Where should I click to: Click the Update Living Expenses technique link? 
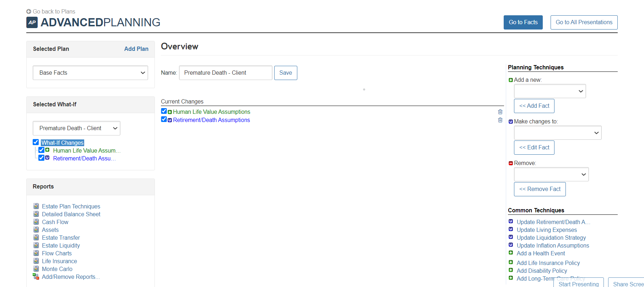click(x=547, y=230)
